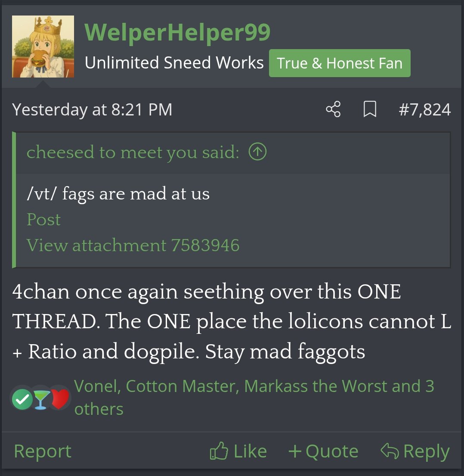Click the share post icon
This screenshot has width=464, height=476.
pyautogui.click(x=333, y=109)
